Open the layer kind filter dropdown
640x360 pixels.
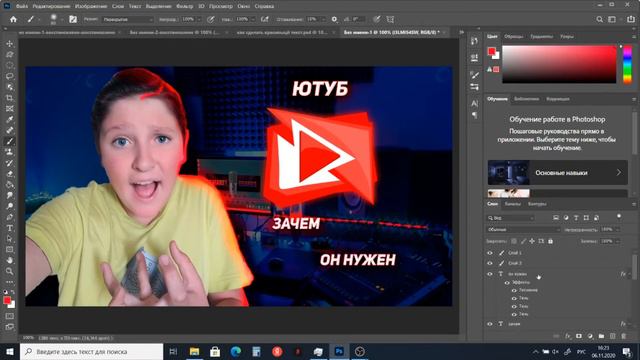(510, 218)
